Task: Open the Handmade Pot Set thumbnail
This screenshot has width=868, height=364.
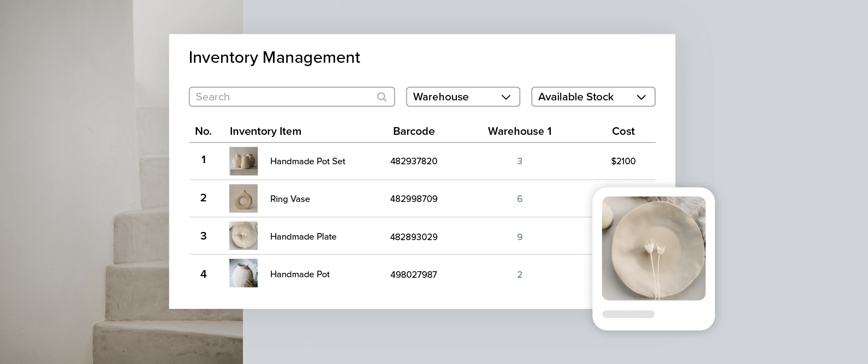Action: pos(243,161)
